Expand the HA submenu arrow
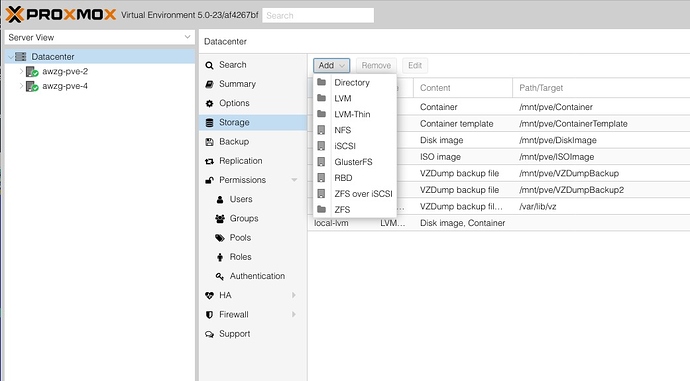Screen dimensions: 690x381 [294, 295]
